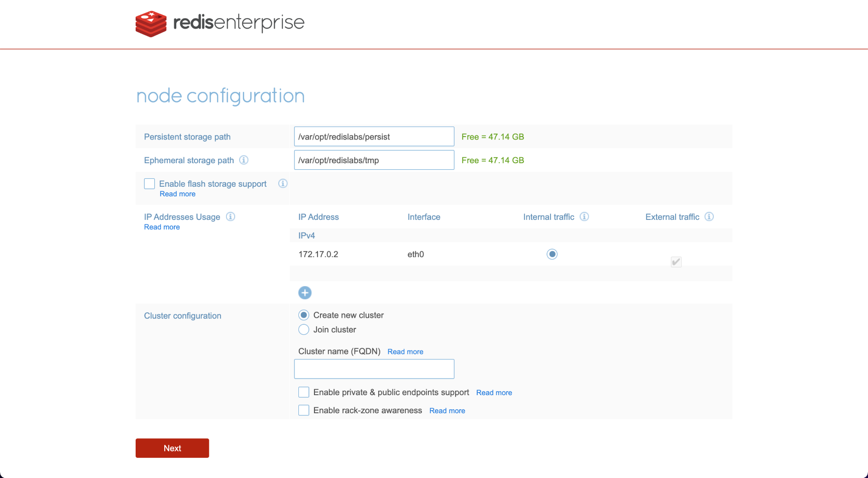Viewport: 868px width, 478px height.
Task: Open Read more under flash storage support
Action: click(x=177, y=194)
